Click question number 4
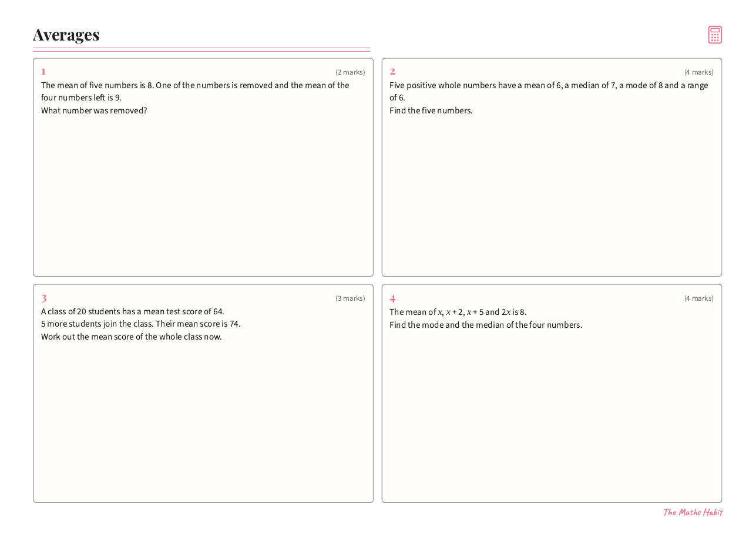 [392, 298]
